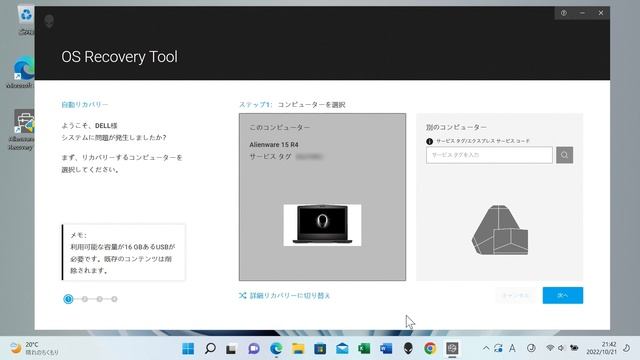
Task: Open the Windows Start menu
Action: [188, 349]
